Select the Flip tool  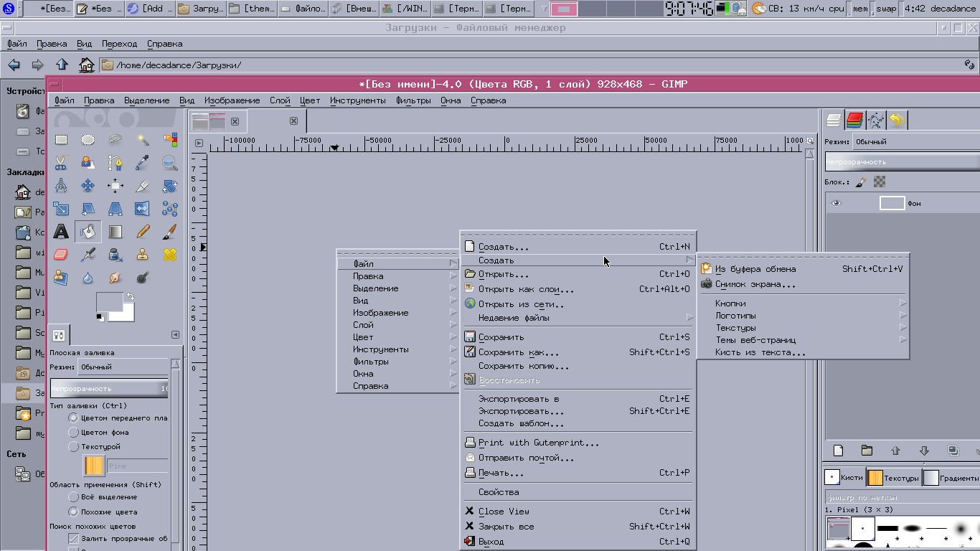point(143,209)
